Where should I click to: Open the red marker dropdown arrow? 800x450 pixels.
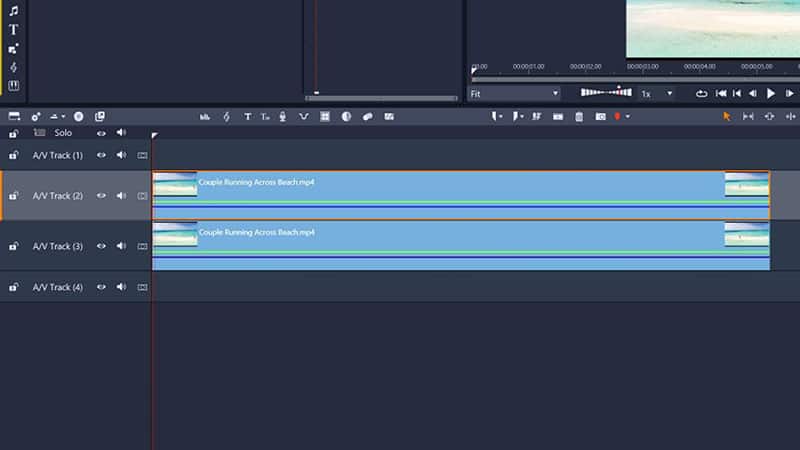628,117
